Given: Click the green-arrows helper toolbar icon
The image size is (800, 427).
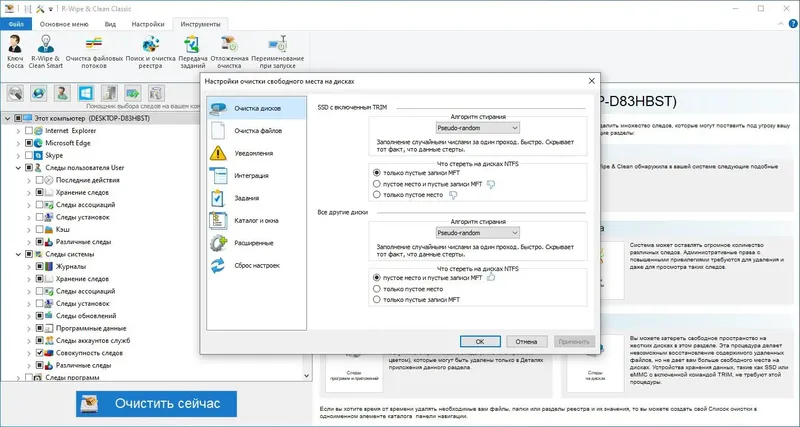Looking at the screenshot, I should [x=133, y=93].
